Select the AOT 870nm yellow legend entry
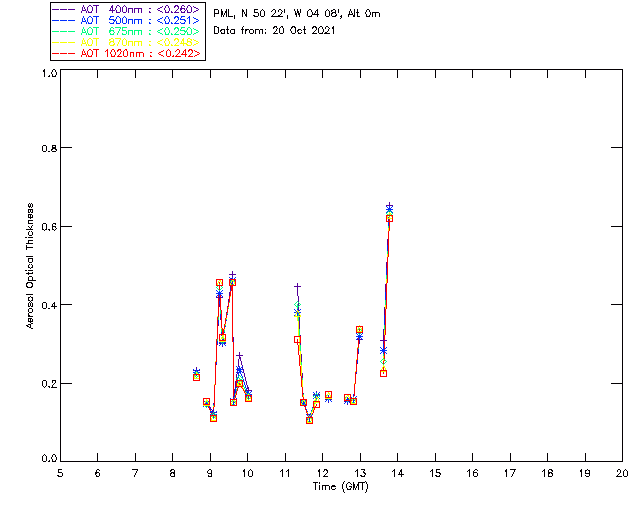640x512 pixels. point(132,42)
